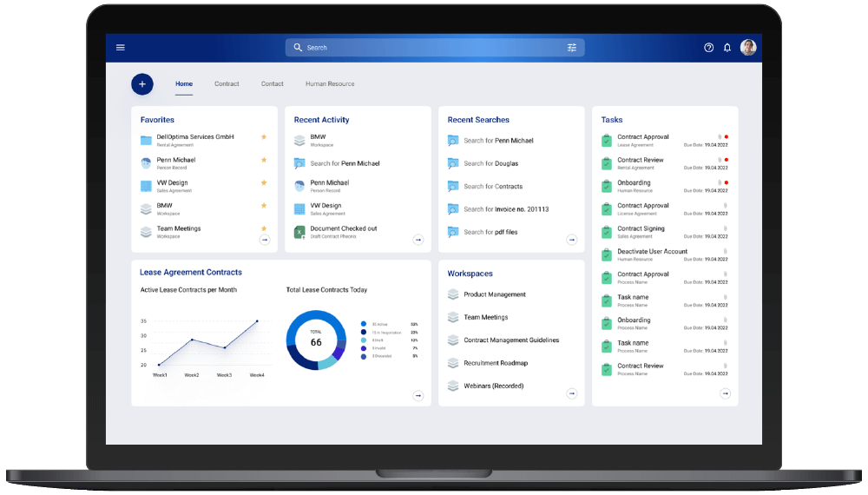The height and width of the screenshot is (495, 868).
Task: Open Search for Penn Michael in Recent Activity
Action: (x=345, y=164)
